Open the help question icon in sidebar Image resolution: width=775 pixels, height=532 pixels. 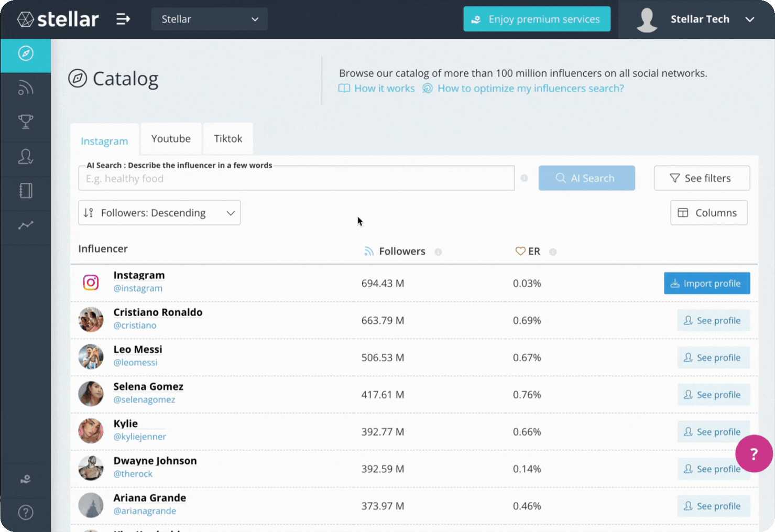point(26,512)
